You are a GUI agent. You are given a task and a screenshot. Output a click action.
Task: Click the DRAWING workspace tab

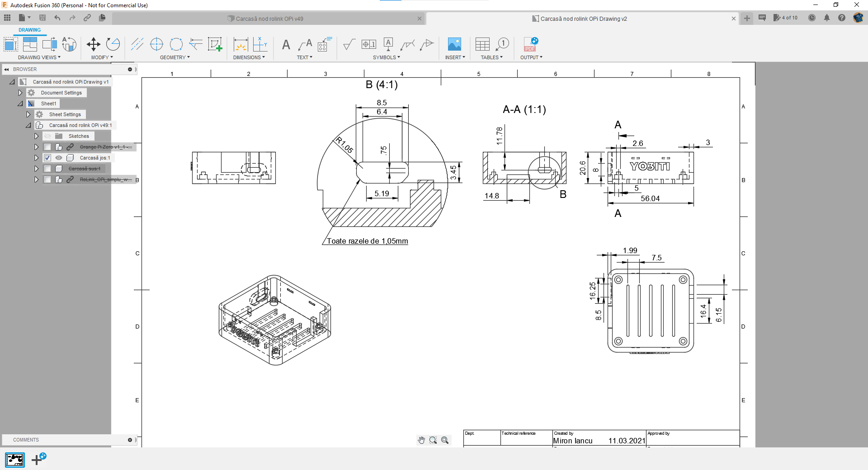pyautogui.click(x=29, y=30)
